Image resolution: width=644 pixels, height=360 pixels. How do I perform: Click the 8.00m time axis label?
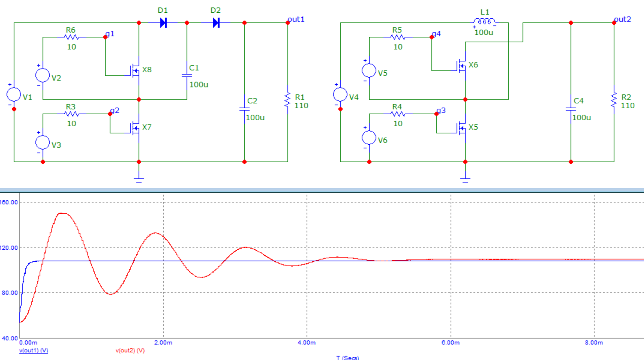click(x=594, y=343)
